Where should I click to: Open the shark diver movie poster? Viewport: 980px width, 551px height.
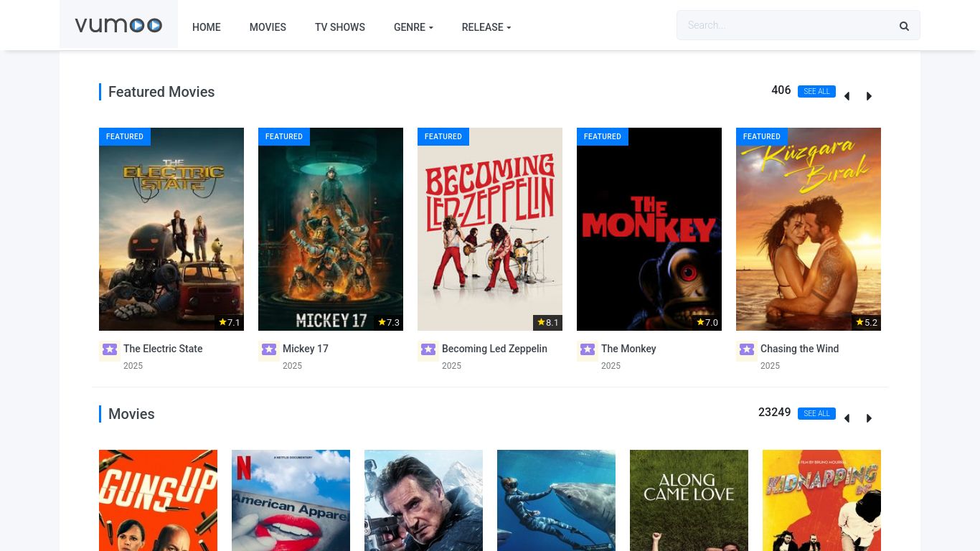point(556,500)
